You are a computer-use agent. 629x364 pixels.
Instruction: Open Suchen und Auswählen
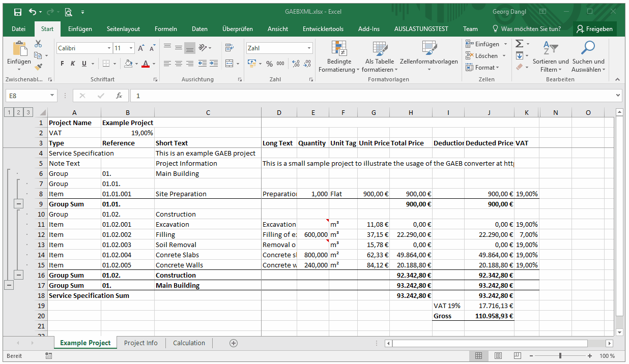click(x=588, y=56)
